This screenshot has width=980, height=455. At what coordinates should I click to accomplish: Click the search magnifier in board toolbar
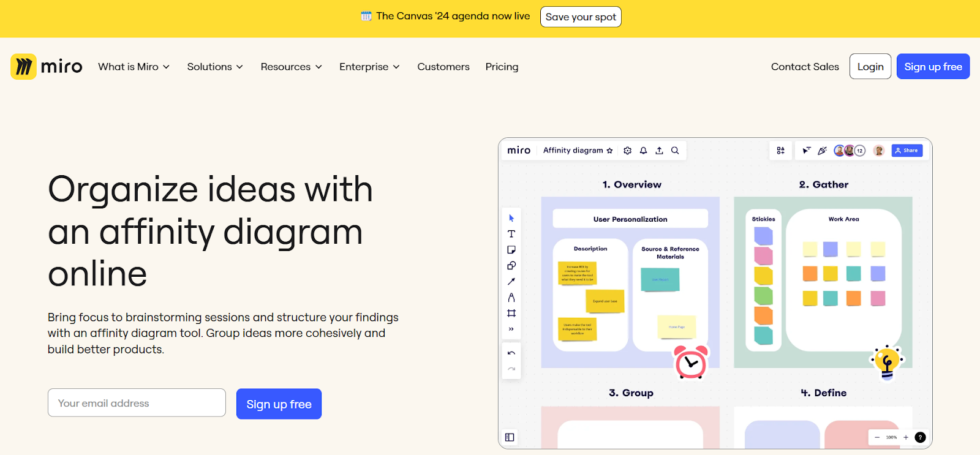coord(675,151)
